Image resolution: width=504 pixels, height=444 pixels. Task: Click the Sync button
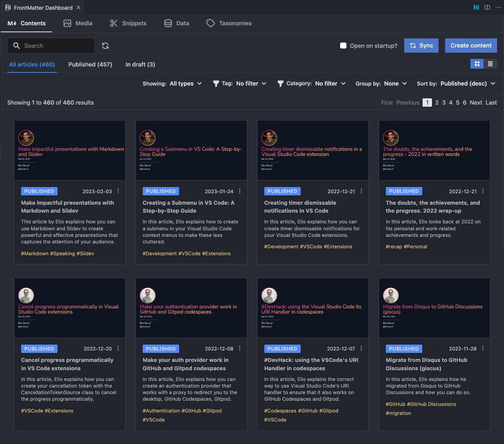coord(421,46)
